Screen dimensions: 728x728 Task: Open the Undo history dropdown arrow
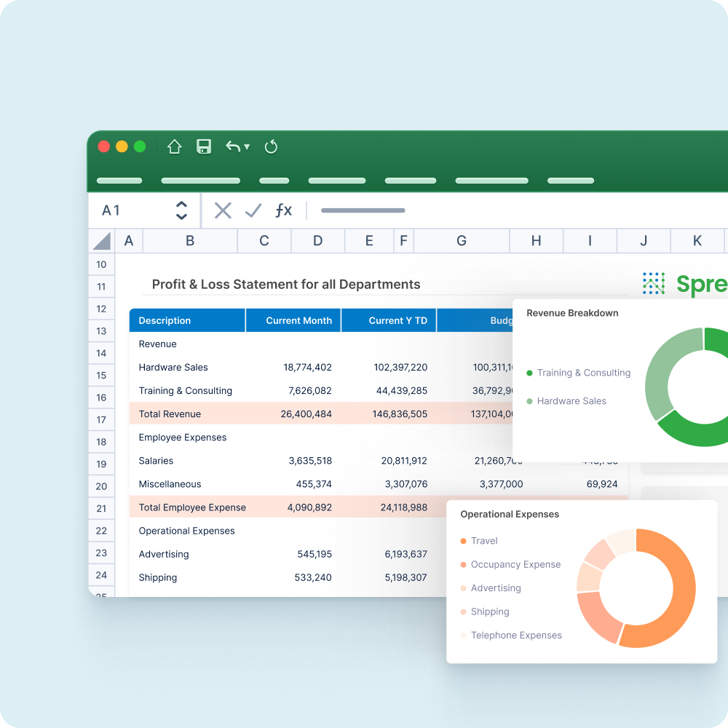click(247, 147)
